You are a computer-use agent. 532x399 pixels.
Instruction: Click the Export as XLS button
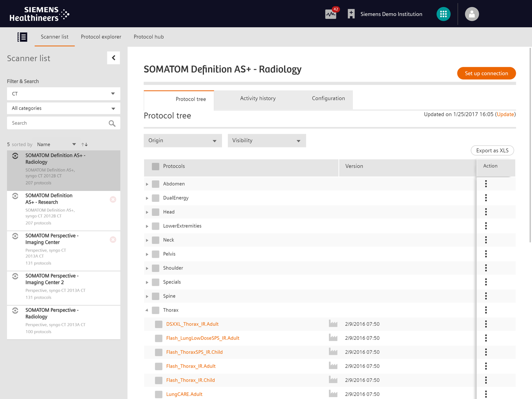point(492,150)
